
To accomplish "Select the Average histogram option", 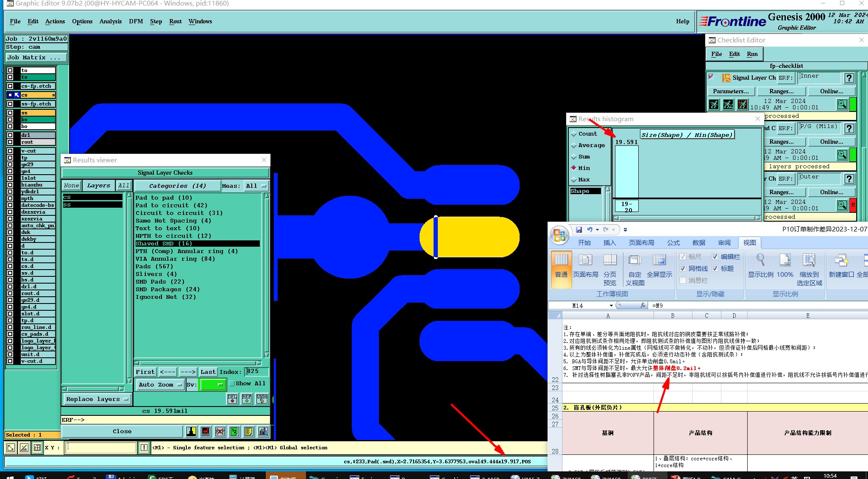I will tap(574, 145).
